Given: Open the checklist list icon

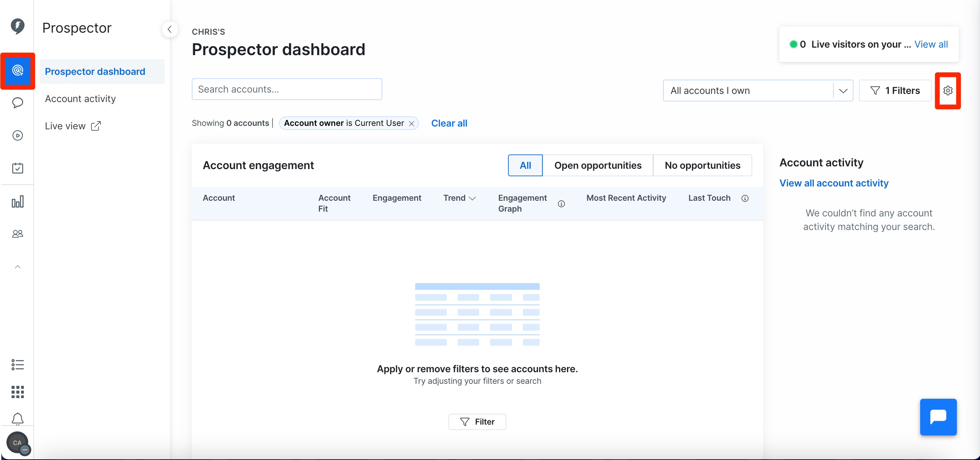Looking at the screenshot, I should (17, 365).
